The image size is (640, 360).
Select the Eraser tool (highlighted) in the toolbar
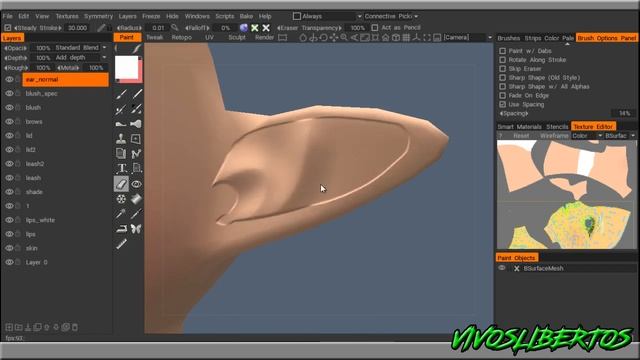click(x=121, y=184)
